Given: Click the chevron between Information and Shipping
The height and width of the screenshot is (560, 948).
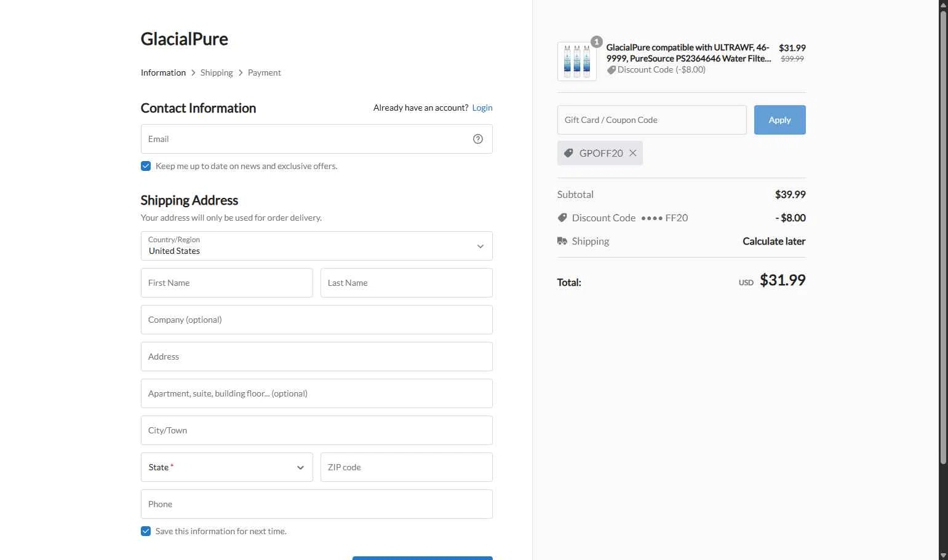Looking at the screenshot, I should click(x=193, y=73).
